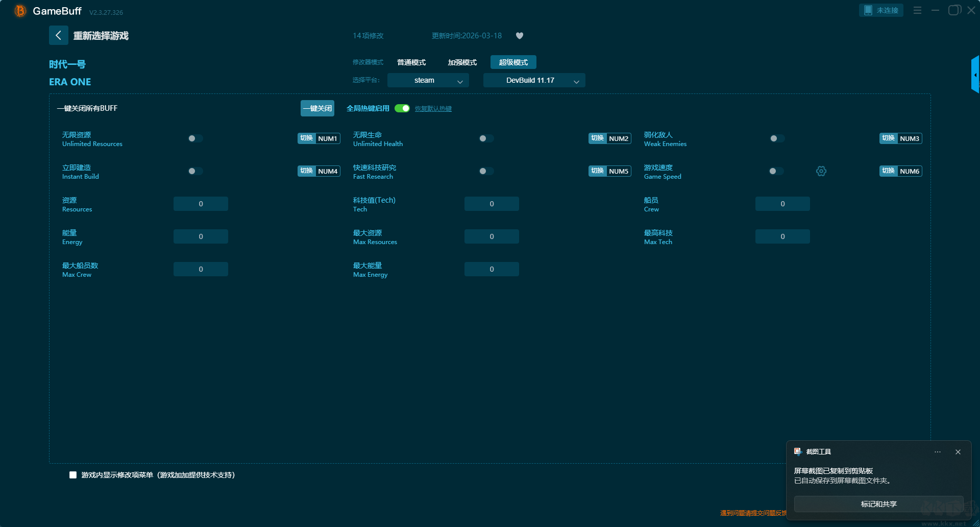
Task: Click the back arrow to reselect game
Action: tap(58, 35)
